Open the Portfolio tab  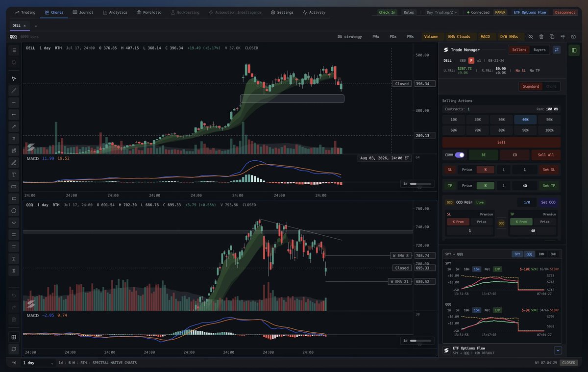coord(149,12)
